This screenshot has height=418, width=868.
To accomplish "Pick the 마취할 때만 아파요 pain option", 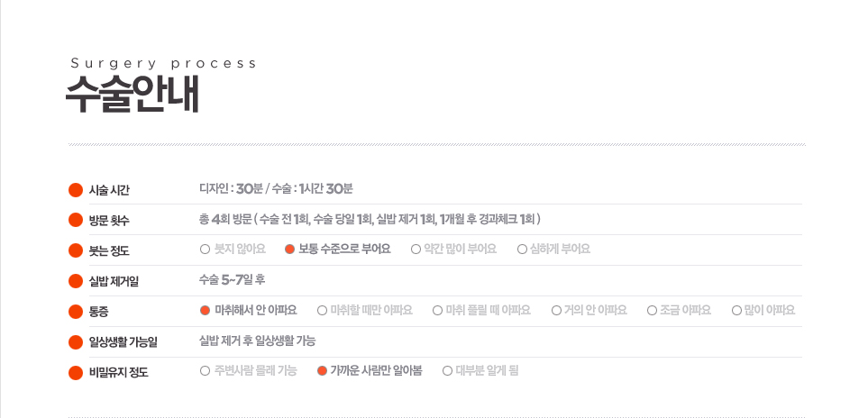I will 322,310.
